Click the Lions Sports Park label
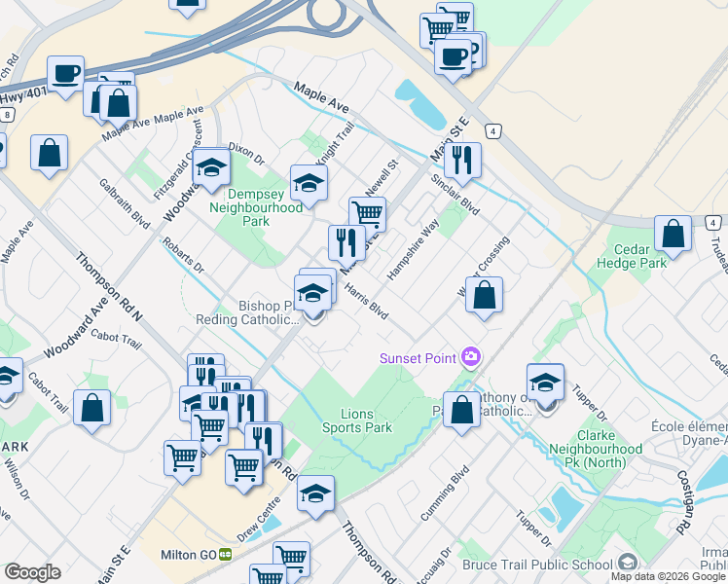Viewport: 728px width, 584px height. pos(357,420)
